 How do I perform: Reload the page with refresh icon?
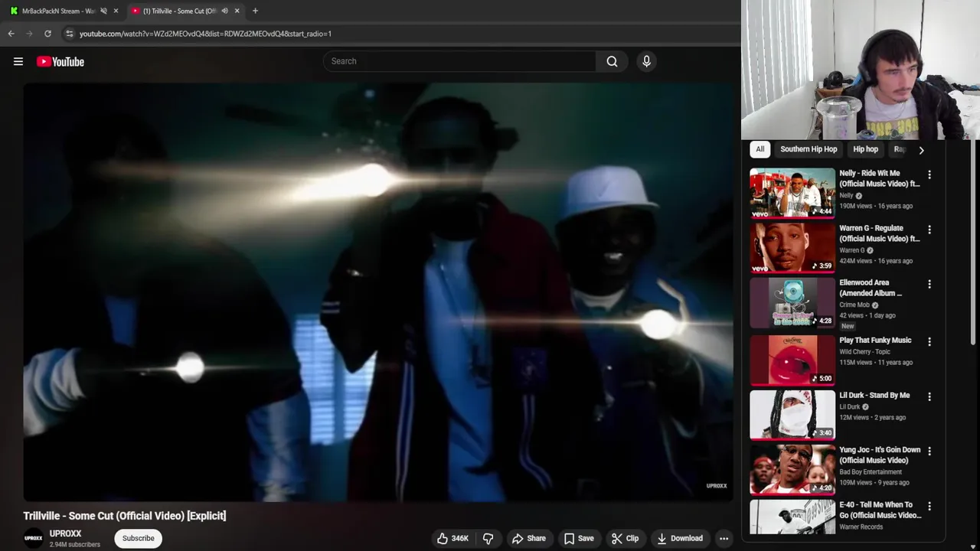click(47, 34)
